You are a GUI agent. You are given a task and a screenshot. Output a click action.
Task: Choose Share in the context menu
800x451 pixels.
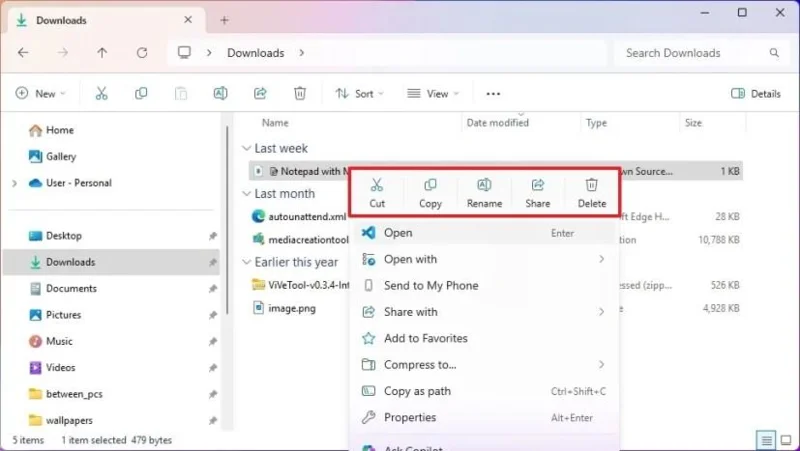(x=538, y=193)
